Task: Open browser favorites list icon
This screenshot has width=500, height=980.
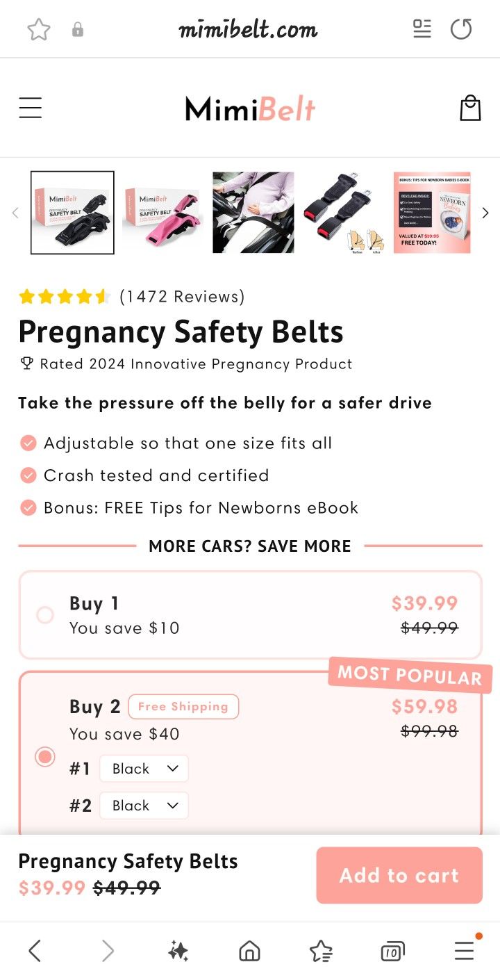Action: 321,951
